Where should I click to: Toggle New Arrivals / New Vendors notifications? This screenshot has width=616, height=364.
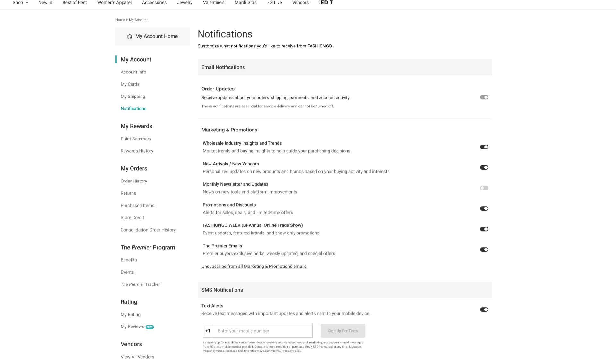coord(484,167)
